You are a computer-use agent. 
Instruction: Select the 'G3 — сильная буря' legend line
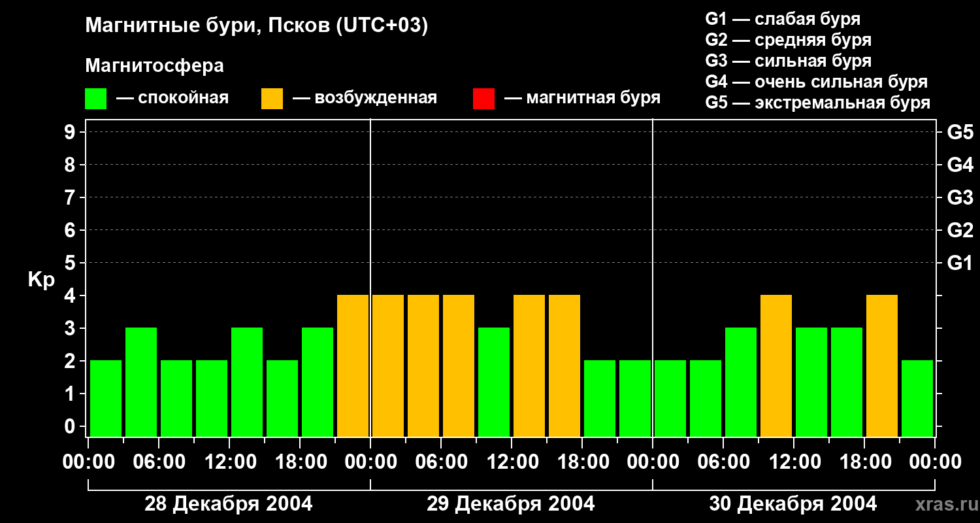click(789, 61)
